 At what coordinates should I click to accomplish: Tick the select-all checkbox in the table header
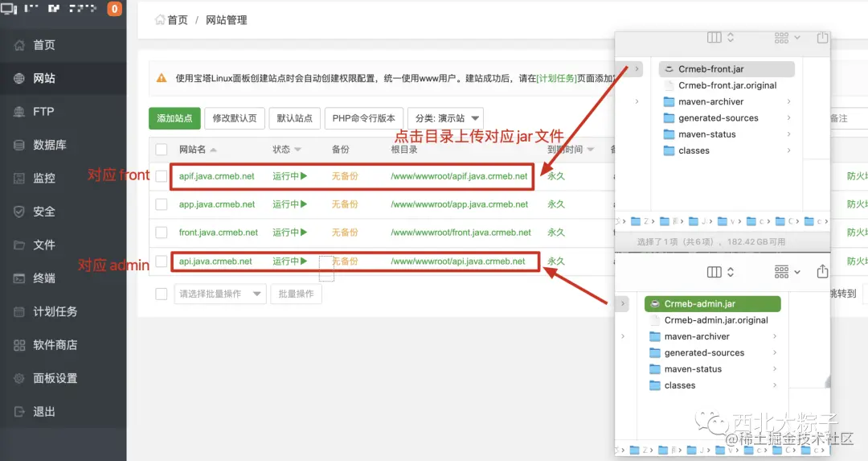point(161,150)
